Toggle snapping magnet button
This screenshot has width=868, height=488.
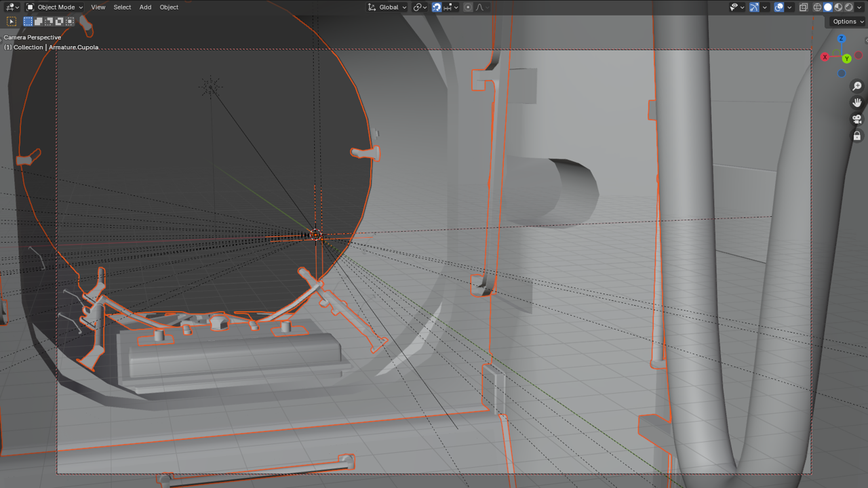click(437, 7)
